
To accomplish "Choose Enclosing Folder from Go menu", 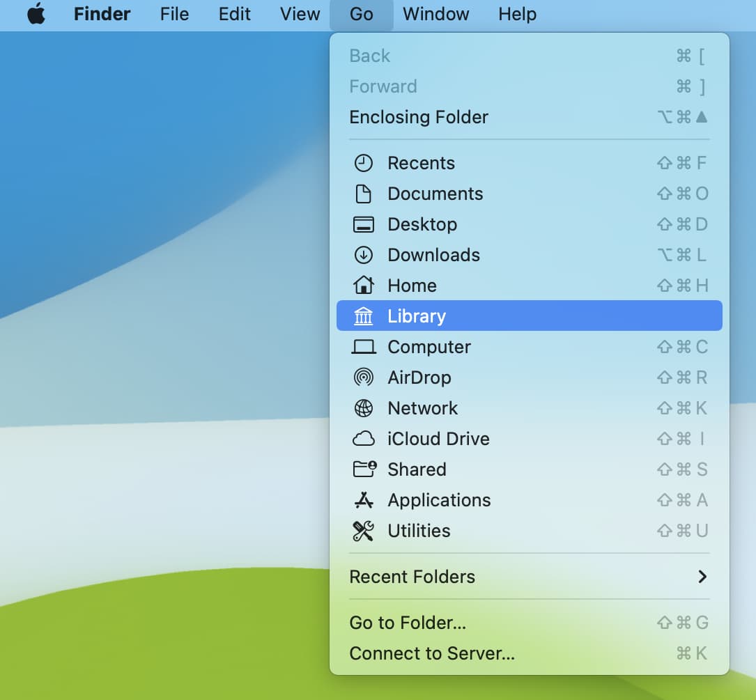I will click(x=529, y=117).
